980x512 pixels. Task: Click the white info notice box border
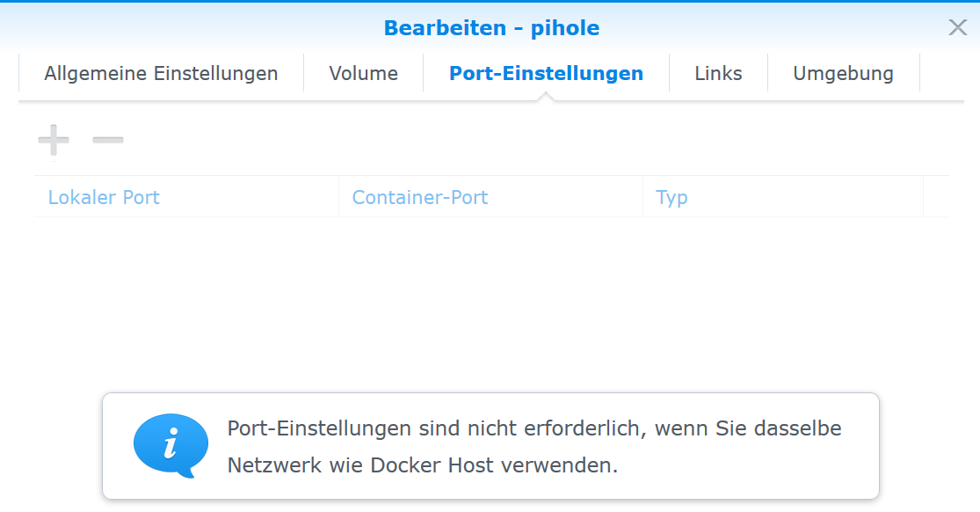pyautogui.click(x=491, y=394)
